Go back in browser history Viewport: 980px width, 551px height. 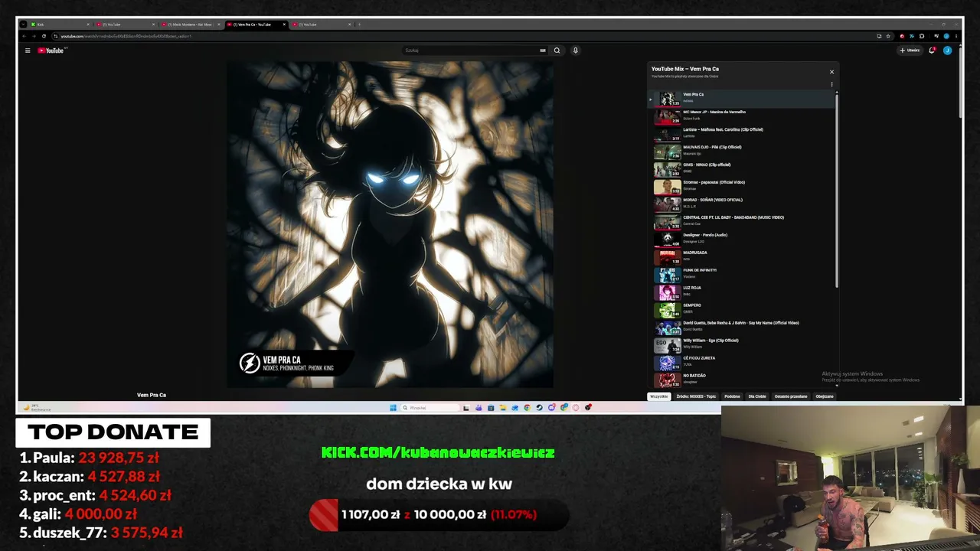24,36
